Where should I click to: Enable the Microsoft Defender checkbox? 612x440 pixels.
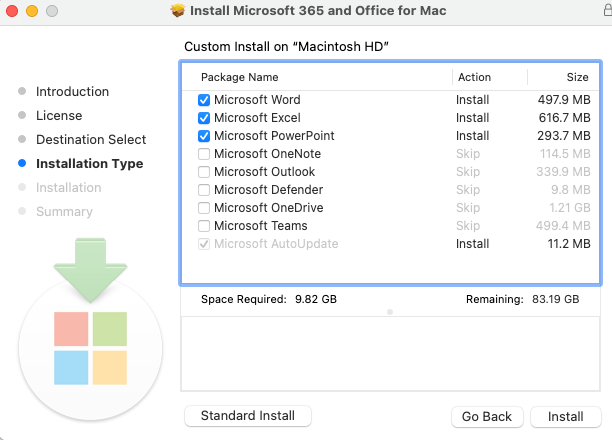[x=204, y=190]
